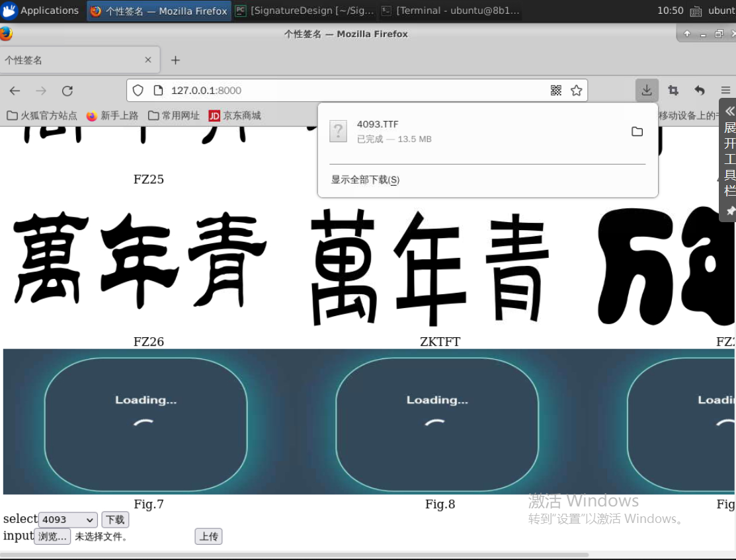The image size is (736, 560).
Task: Open a new tab with plus button
Action: (x=175, y=60)
